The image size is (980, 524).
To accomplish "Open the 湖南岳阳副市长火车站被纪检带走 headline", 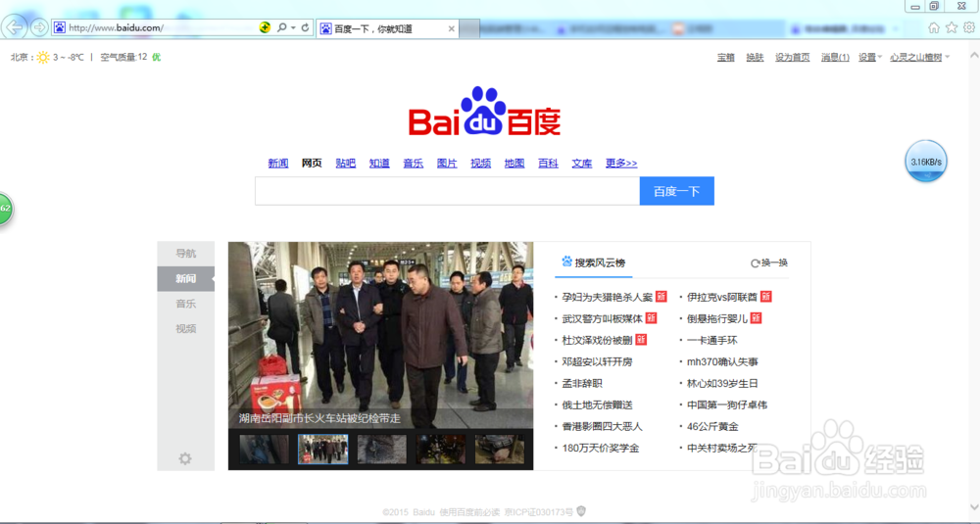I will [x=319, y=418].
